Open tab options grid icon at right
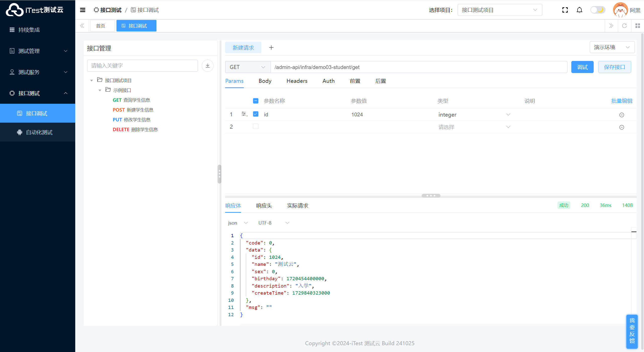This screenshot has height=352, width=644. click(x=637, y=26)
